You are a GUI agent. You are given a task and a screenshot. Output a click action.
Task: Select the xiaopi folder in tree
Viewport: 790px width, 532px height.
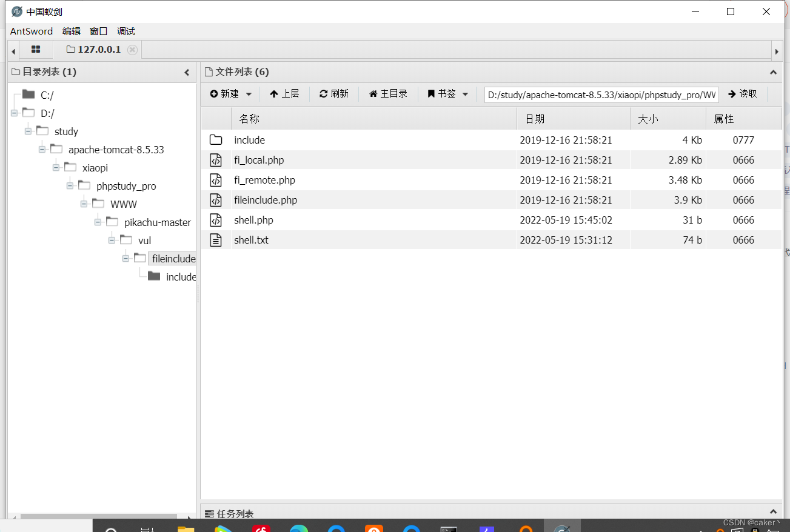95,168
